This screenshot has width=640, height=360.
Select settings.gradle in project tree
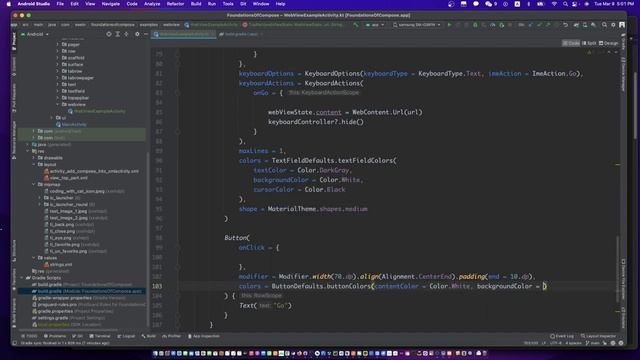(x=69, y=318)
